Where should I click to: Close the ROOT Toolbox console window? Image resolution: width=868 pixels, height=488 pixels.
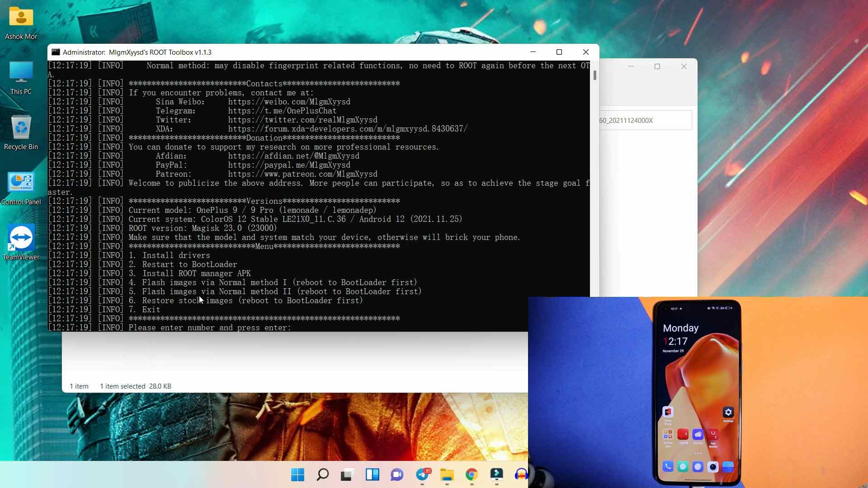586,52
